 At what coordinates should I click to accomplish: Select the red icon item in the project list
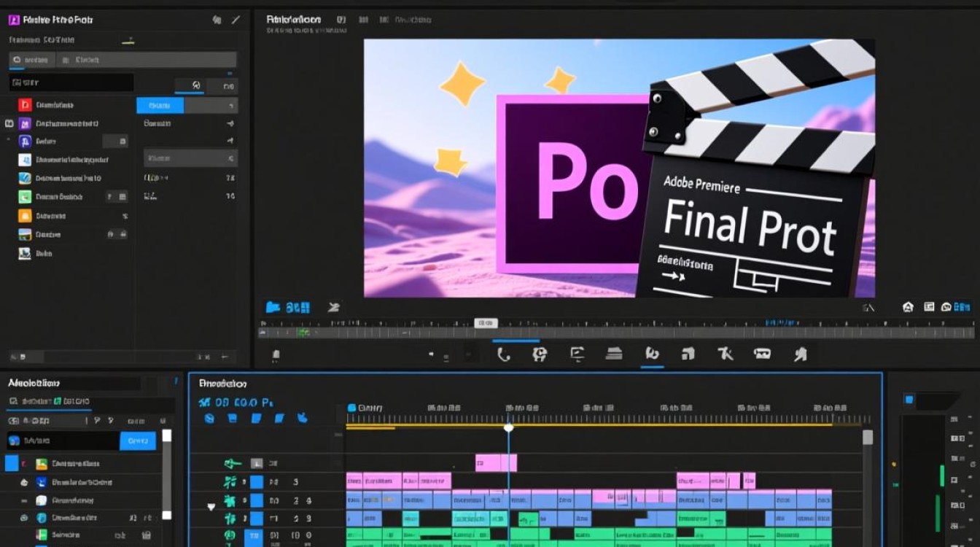coord(25,104)
